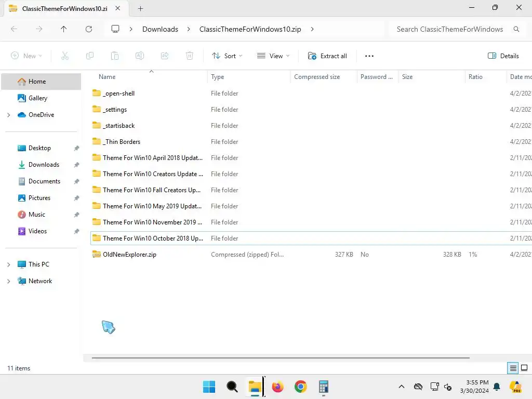Select Theme For Win10 April 2018 Update folder
The height and width of the screenshot is (399, 532).
coord(311,158)
